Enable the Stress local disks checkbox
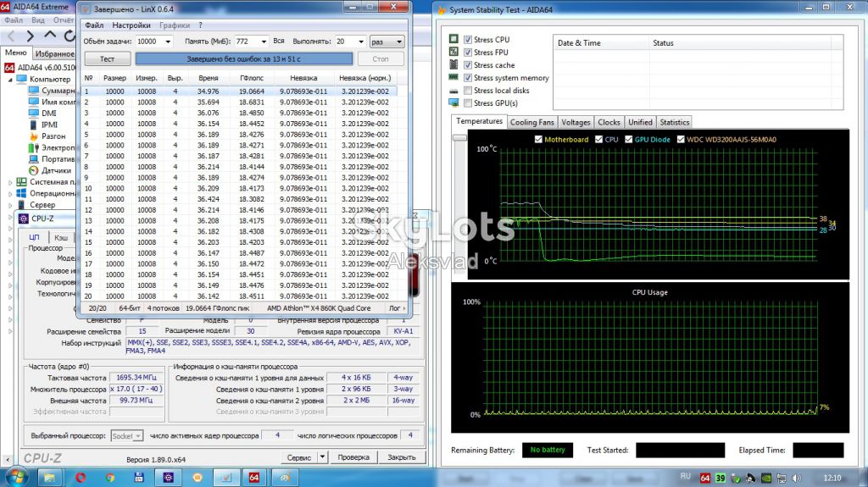 pos(468,91)
